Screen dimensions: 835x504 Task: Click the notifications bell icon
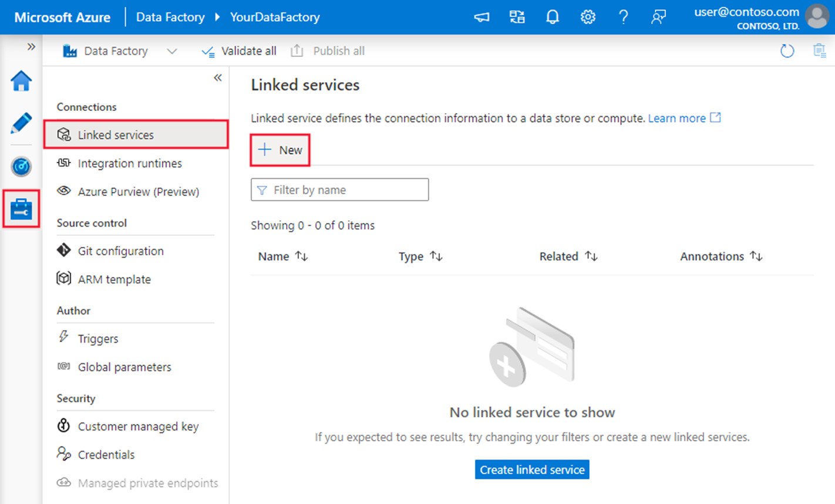click(552, 17)
